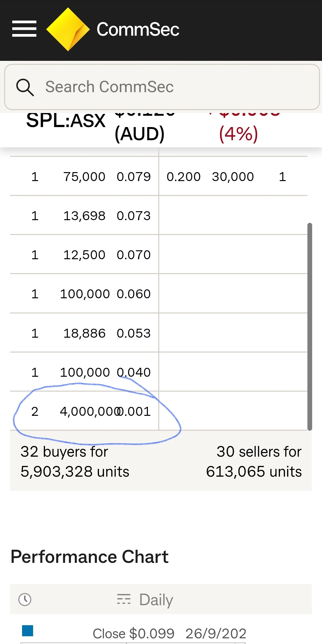Select the 13,698 at 0.073 bid row

[84, 215]
